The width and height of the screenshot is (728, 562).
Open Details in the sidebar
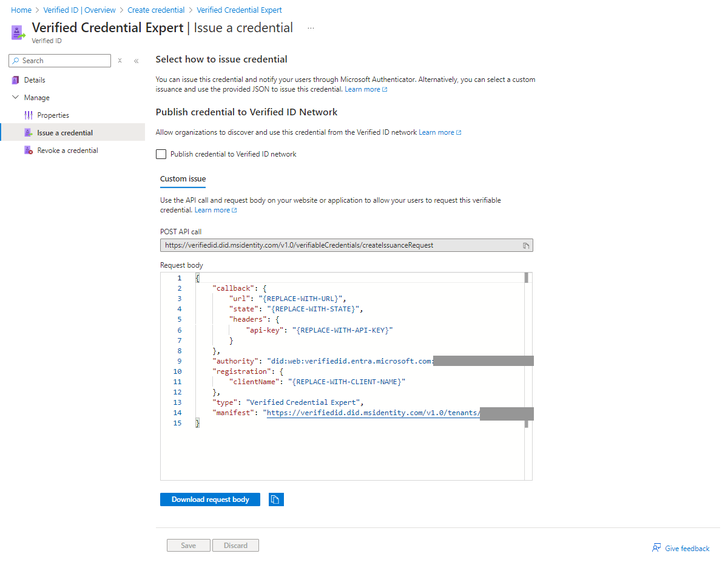pyautogui.click(x=35, y=80)
